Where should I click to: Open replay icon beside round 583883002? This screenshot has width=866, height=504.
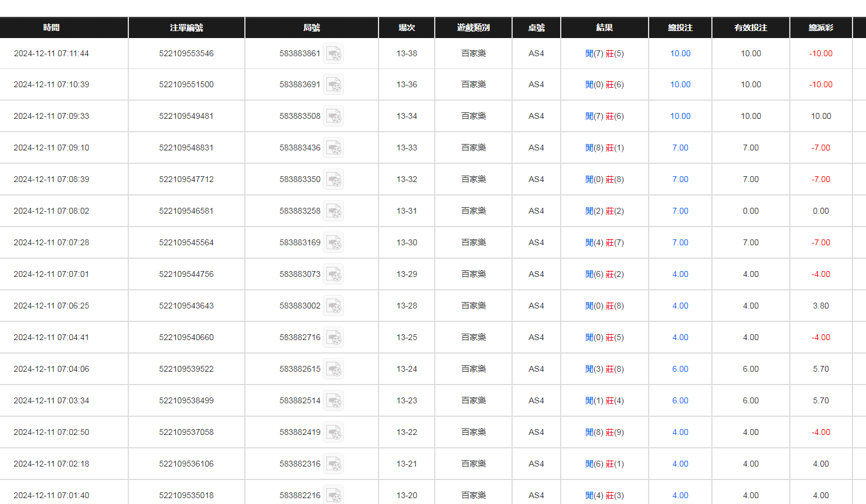[x=334, y=306]
